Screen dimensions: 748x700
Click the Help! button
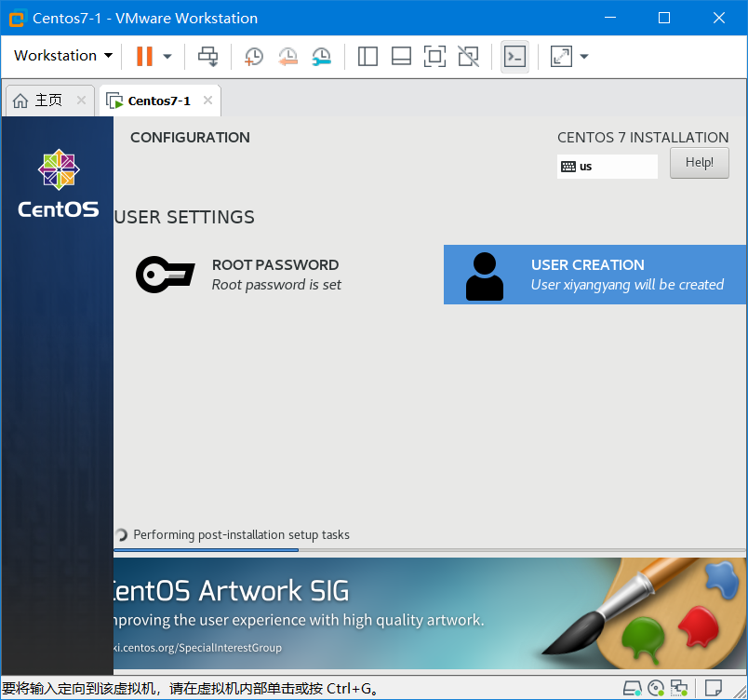[x=700, y=163]
